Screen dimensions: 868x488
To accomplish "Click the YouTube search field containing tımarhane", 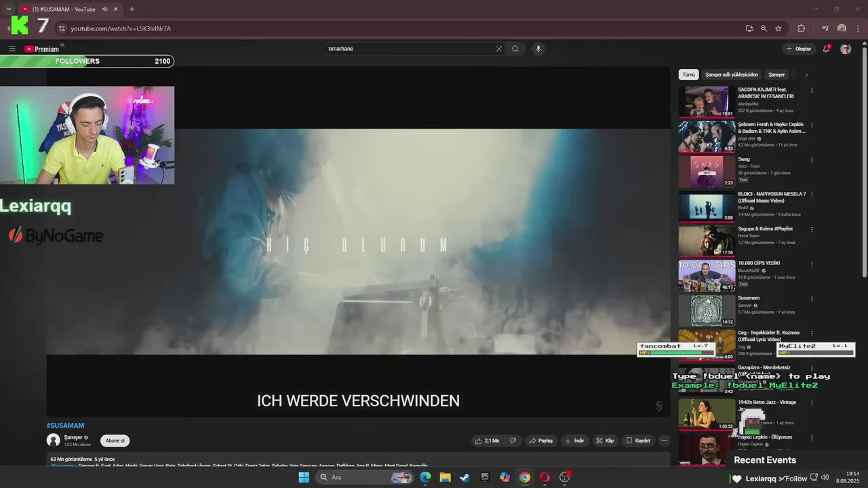I will [x=410, y=49].
